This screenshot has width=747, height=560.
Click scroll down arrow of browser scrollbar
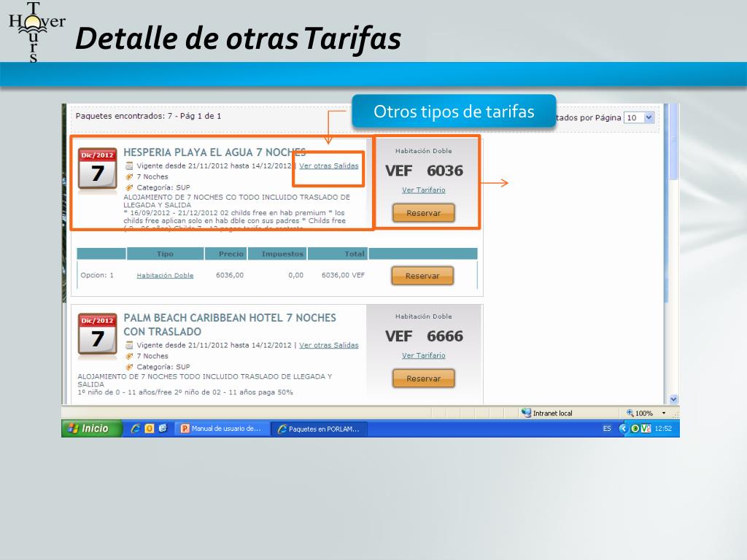click(673, 400)
